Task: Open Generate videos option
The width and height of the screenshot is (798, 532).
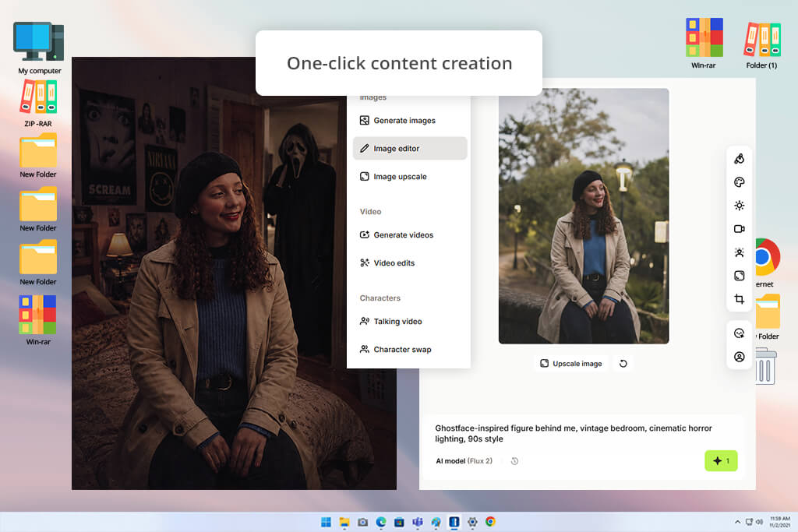Action: [409, 235]
